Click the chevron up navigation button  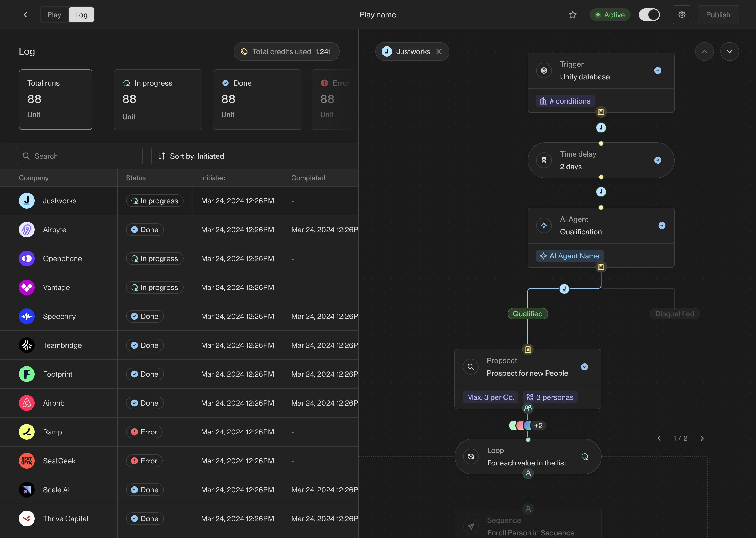click(x=704, y=52)
